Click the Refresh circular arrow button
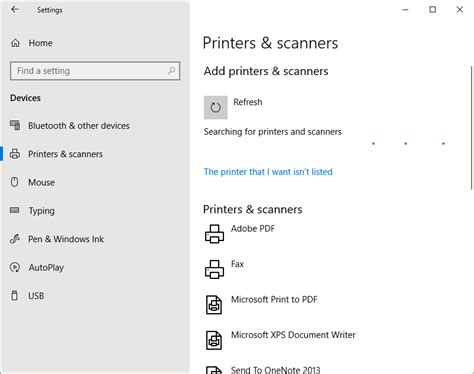 (x=216, y=107)
